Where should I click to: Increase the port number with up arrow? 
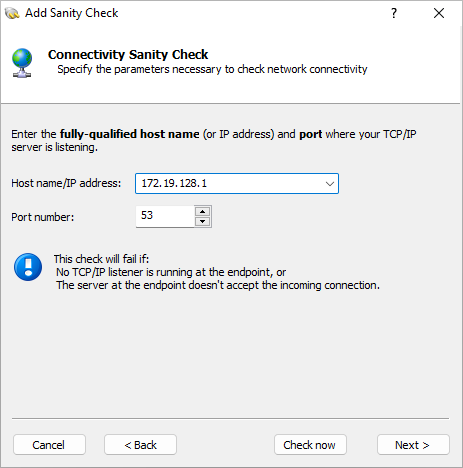tap(202, 212)
